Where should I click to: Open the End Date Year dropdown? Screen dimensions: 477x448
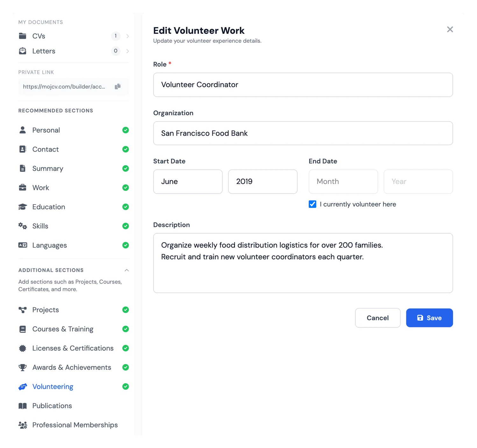[x=418, y=182]
